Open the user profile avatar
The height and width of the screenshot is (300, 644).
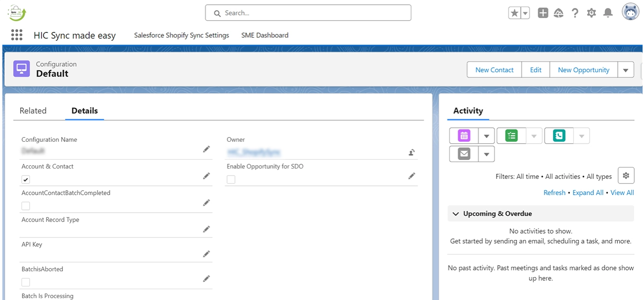click(630, 12)
